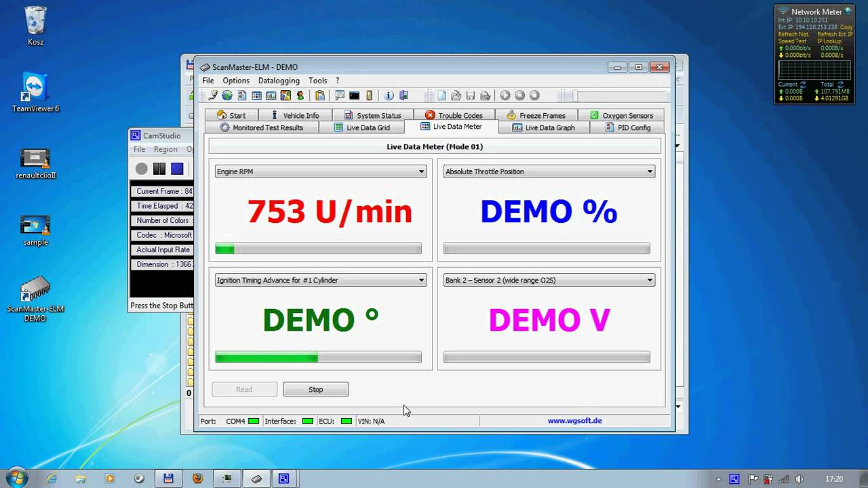Image resolution: width=868 pixels, height=488 pixels.
Task: Click the Stop button
Action: (316, 389)
